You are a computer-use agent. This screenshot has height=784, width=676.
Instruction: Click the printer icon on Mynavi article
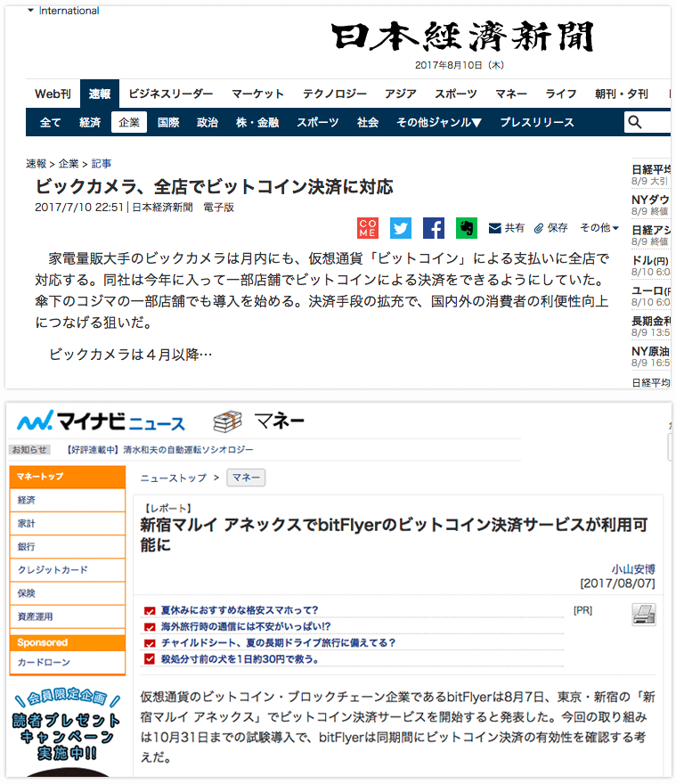point(644,614)
